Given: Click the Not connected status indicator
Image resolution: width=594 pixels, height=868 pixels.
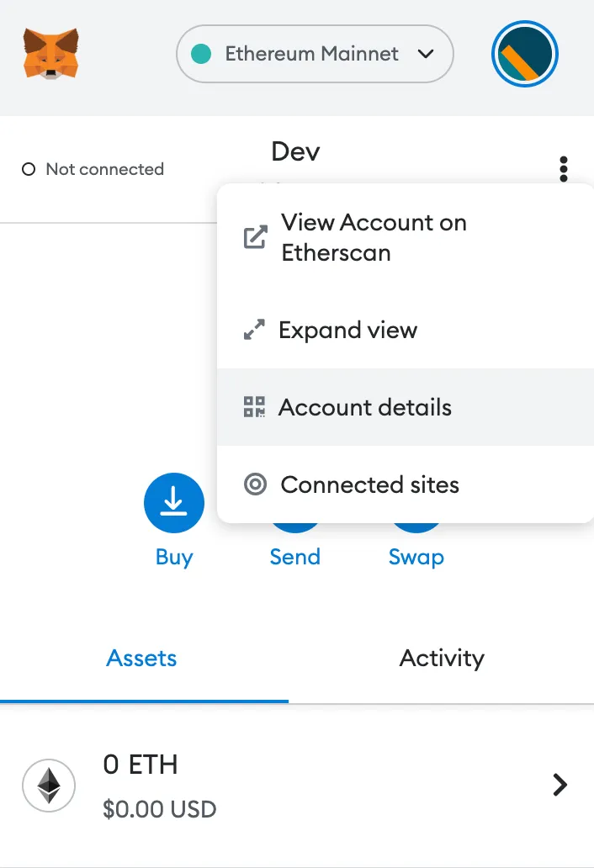Looking at the screenshot, I should (93, 169).
